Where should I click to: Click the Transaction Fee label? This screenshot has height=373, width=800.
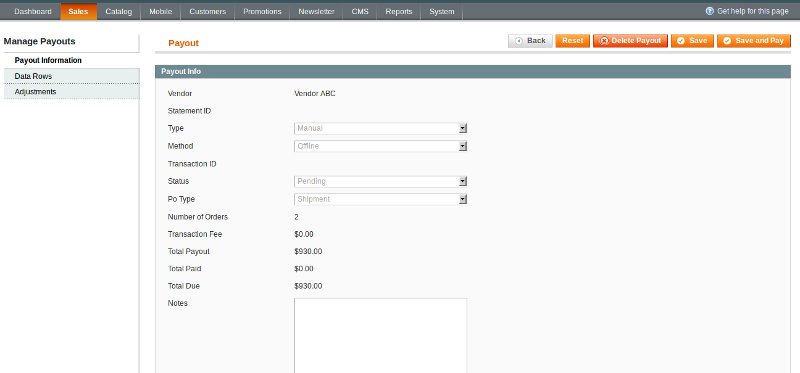pyautogui.click(x=195, y=234)
